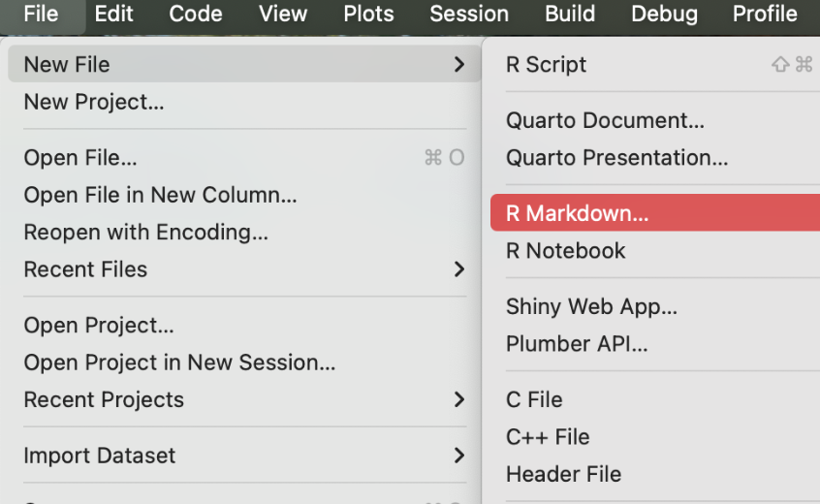Choose Shiny Web App... item
The width and height of the screenshot is (820, 504).
click(591, 307)
